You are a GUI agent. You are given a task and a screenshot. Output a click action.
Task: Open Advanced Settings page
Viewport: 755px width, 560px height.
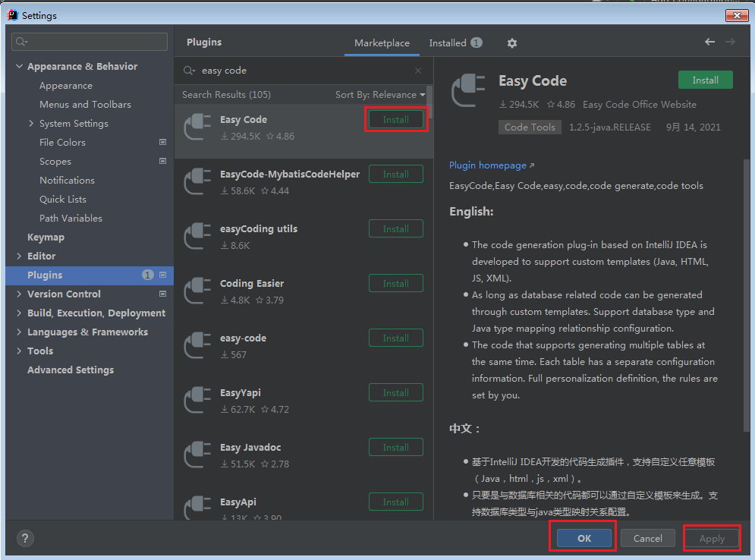[x=71, y=370]
